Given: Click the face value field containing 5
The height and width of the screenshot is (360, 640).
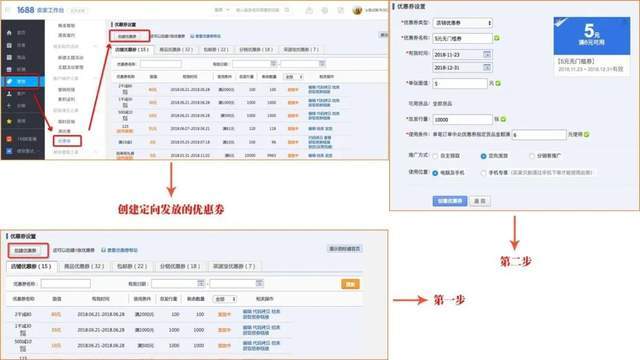Looking at the screenshot, I should (x=460, y=84).
